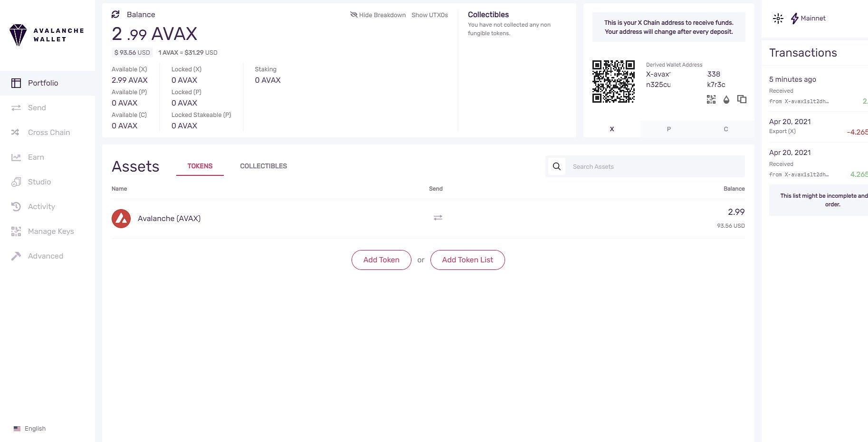Screen dimensions: 868x442
Task: Switch to the COLLECTIBLES tab
Action: [x=264, y=166]
